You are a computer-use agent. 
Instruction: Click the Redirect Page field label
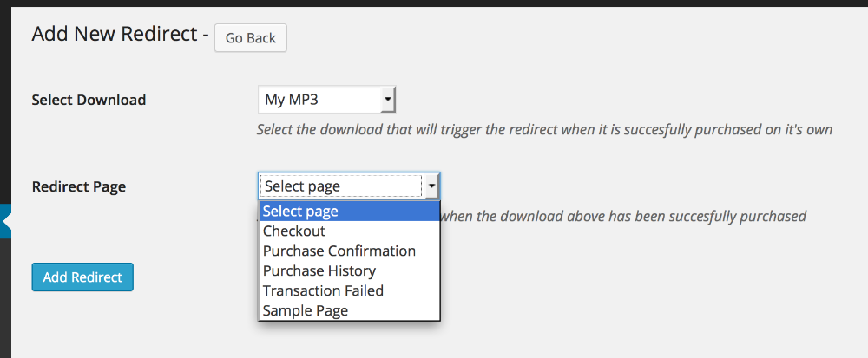[x=79, y=186]
